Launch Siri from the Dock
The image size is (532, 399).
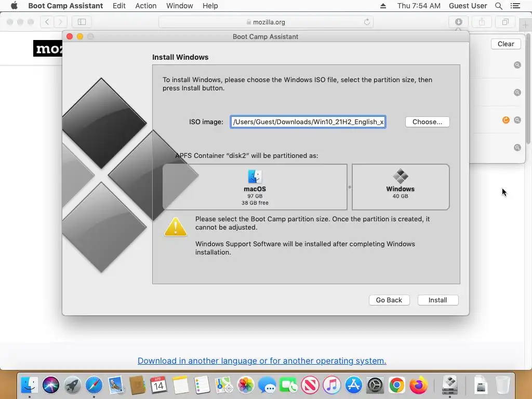(x=51, y=385)
